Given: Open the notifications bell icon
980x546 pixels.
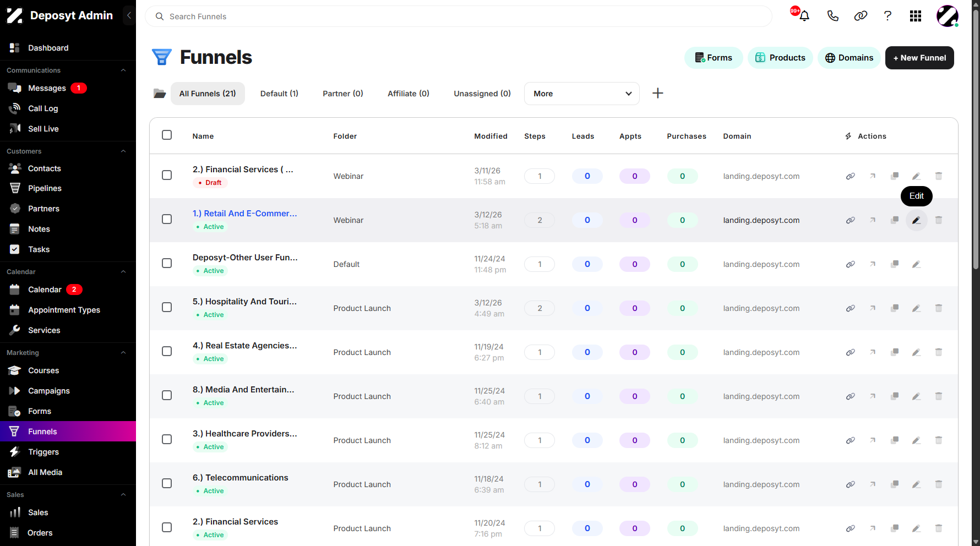Looking at the screenshot, I should click(x=804, y=16).
